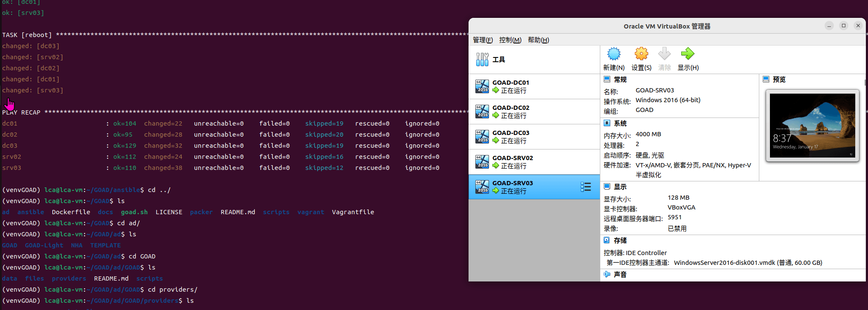
Task: Click the 存储 storage section icon
Action: point(607,240)
